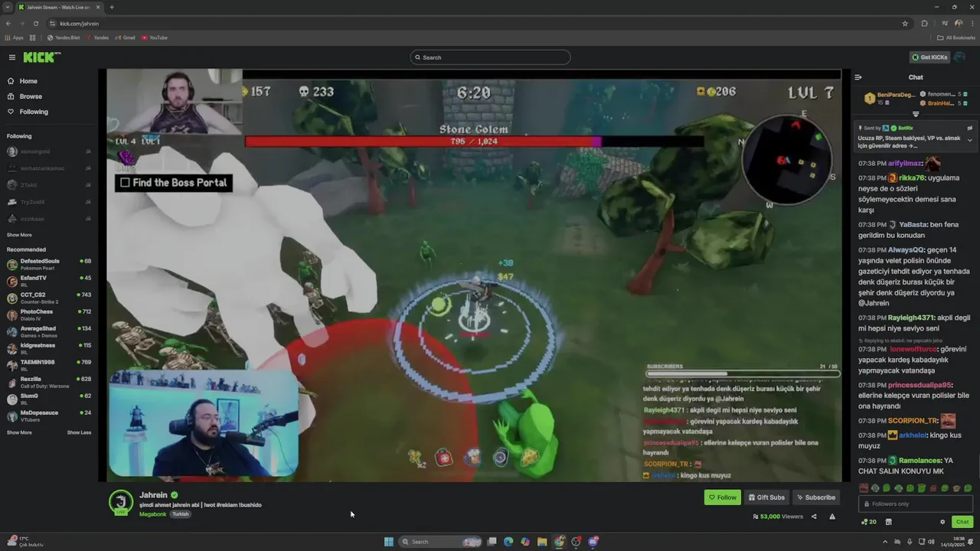The height and width of the screenshot is (551, 980).
Task: Open Chrome tab search dropdown
Action: (x=8, y=7)
